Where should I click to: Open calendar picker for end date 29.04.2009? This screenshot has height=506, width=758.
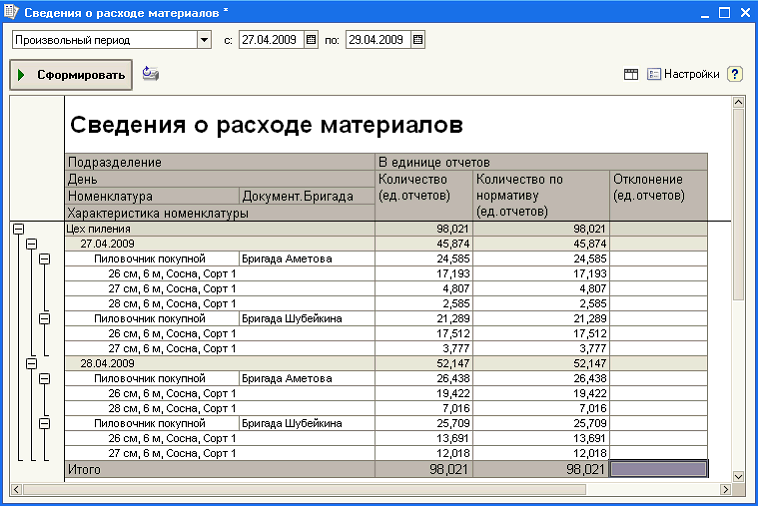point(418,40)
